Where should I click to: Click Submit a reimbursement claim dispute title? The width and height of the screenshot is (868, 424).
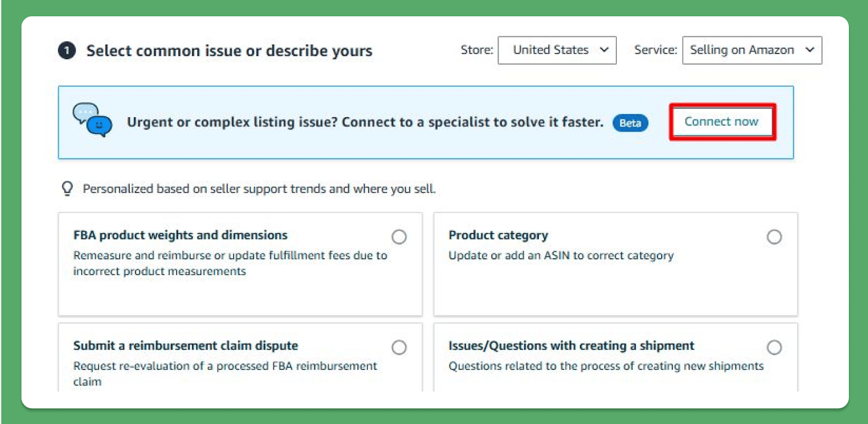186,346
